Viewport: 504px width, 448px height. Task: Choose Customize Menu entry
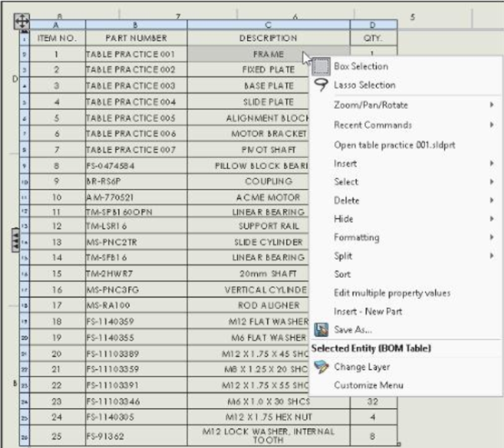369,385
